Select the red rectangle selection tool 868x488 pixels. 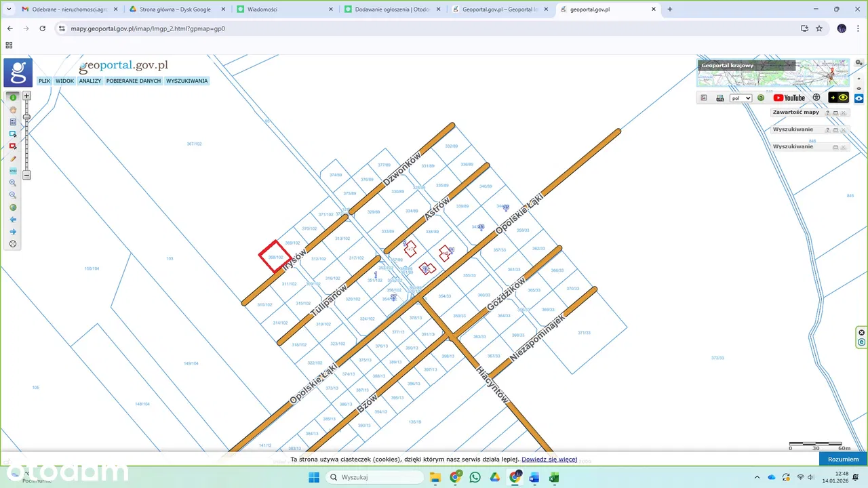(x=13, y=146)
